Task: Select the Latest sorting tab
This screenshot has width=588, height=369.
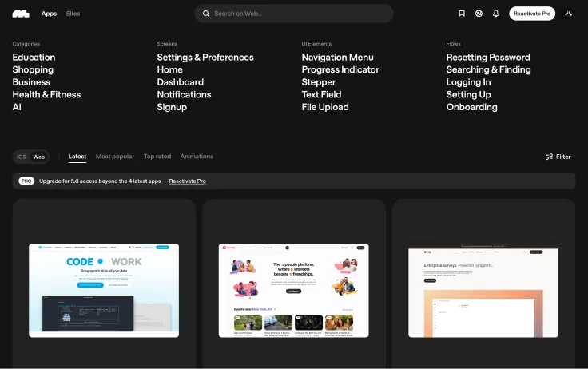Action: 77,157
